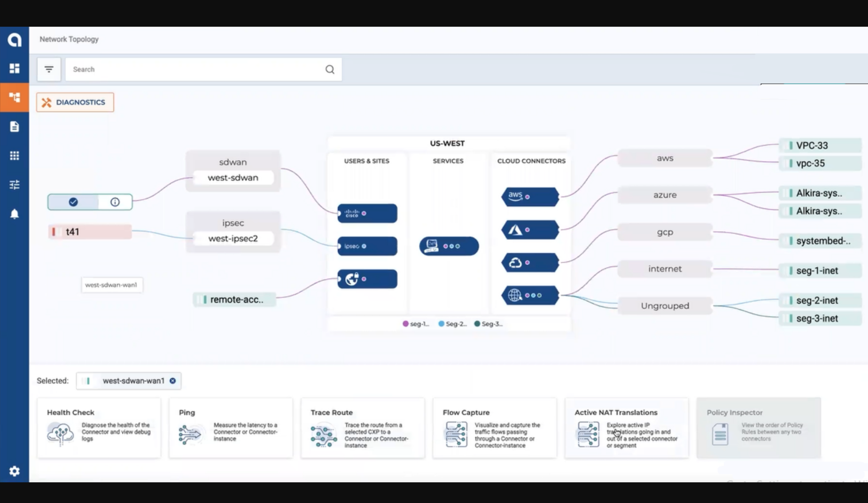Click the checkmark toggle near t41
This screenshot has height=503, width=868.
coord(73,202)
